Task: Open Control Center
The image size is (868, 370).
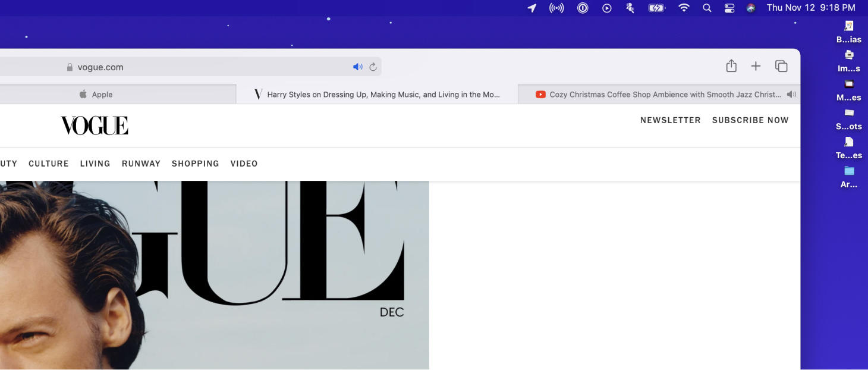Action: click(729, 8)
